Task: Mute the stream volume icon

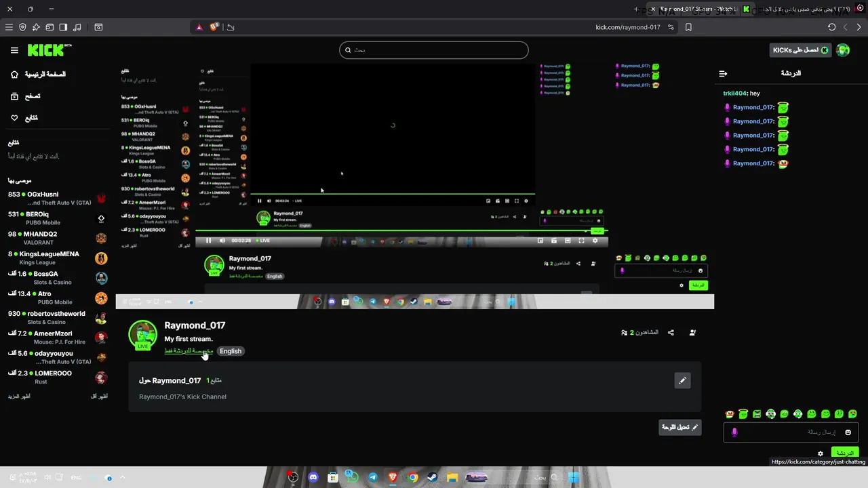Action: pyautogui.click(x=222, y=240)
